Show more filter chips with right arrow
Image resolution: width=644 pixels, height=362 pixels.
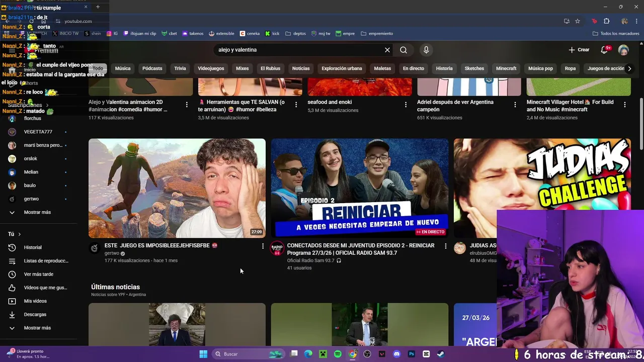point(629,68)
